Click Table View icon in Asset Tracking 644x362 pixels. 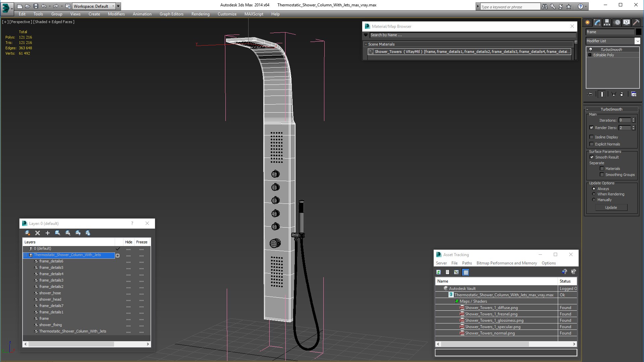pyautogui.click(x=466, y=272)
